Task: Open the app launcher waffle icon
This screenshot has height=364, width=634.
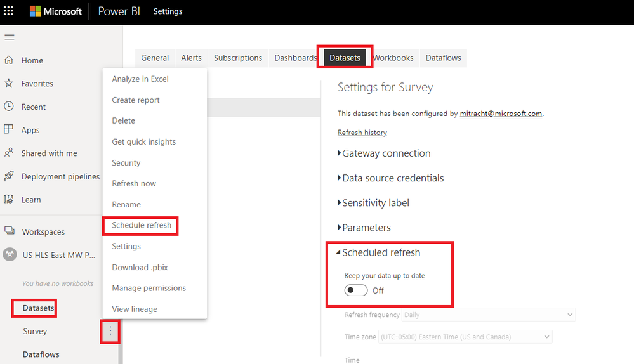Action: point(8,11)
